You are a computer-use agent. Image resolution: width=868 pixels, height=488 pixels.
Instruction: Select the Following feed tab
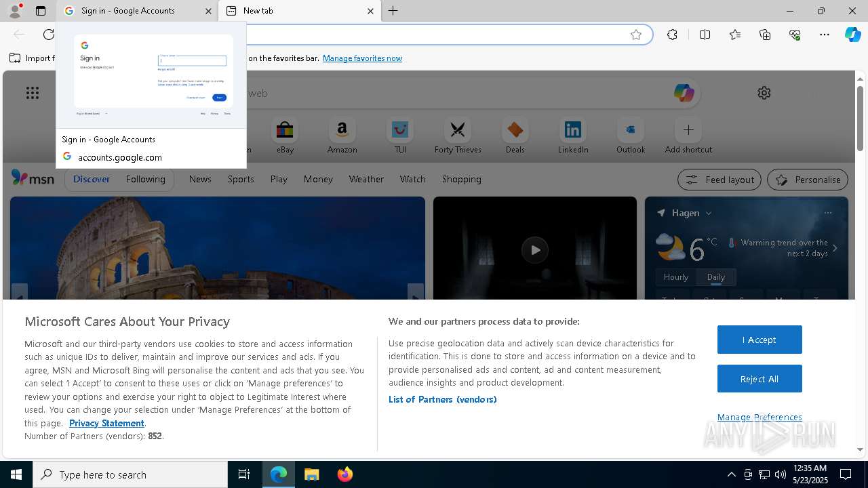pyautogui.click(x=145, y=179)
